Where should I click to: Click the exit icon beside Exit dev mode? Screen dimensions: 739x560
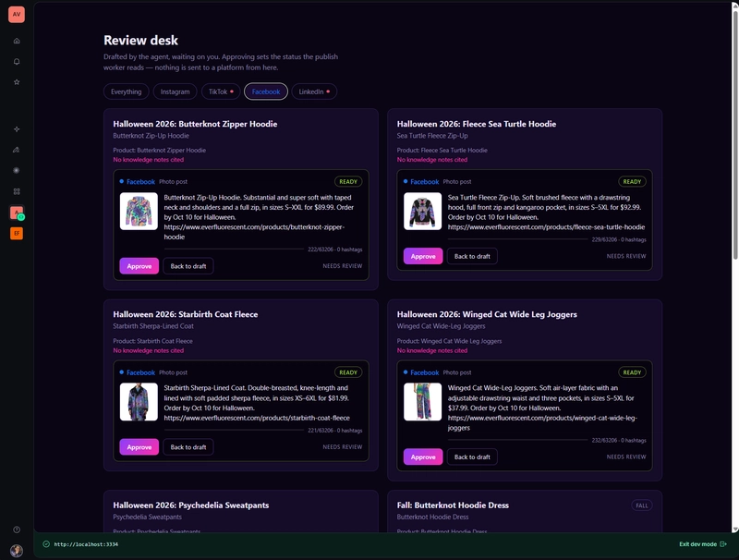(x=723, y=544)
